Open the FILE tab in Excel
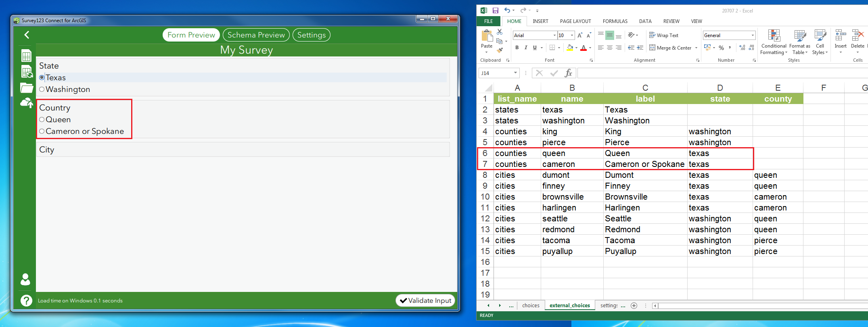The width and height of the screenshot is (868, 327). (489, 21)
